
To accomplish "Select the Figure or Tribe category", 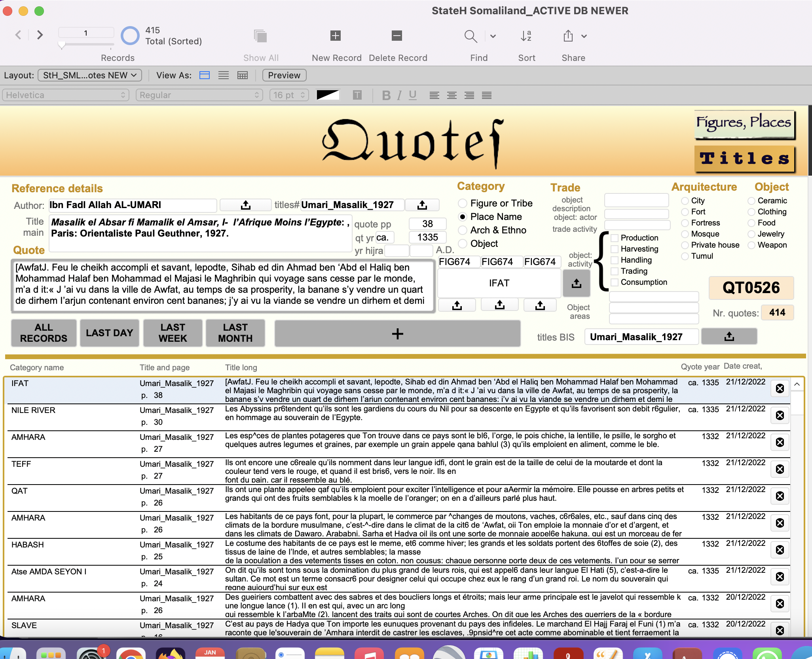I will point(462,203).
